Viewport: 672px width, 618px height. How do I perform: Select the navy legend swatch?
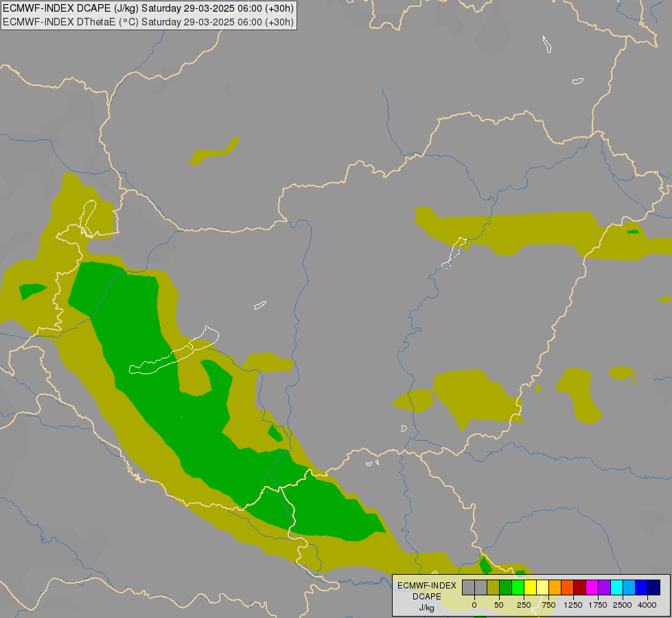[654, 588]
